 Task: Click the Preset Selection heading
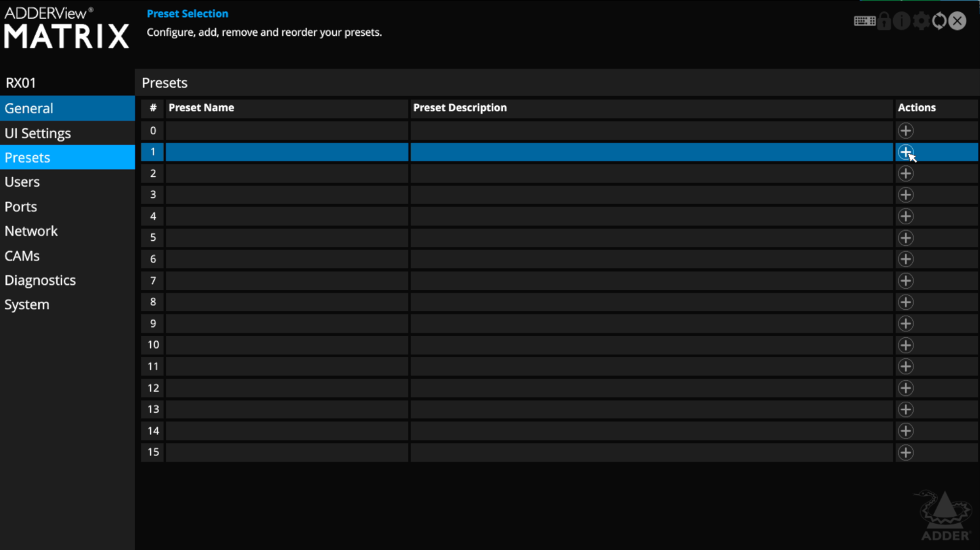187,13
